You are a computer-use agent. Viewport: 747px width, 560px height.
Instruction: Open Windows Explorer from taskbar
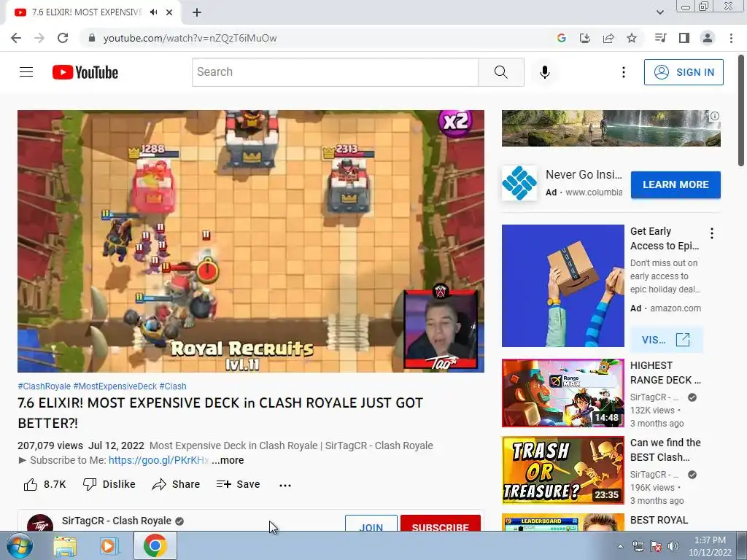tap(65, 546)
